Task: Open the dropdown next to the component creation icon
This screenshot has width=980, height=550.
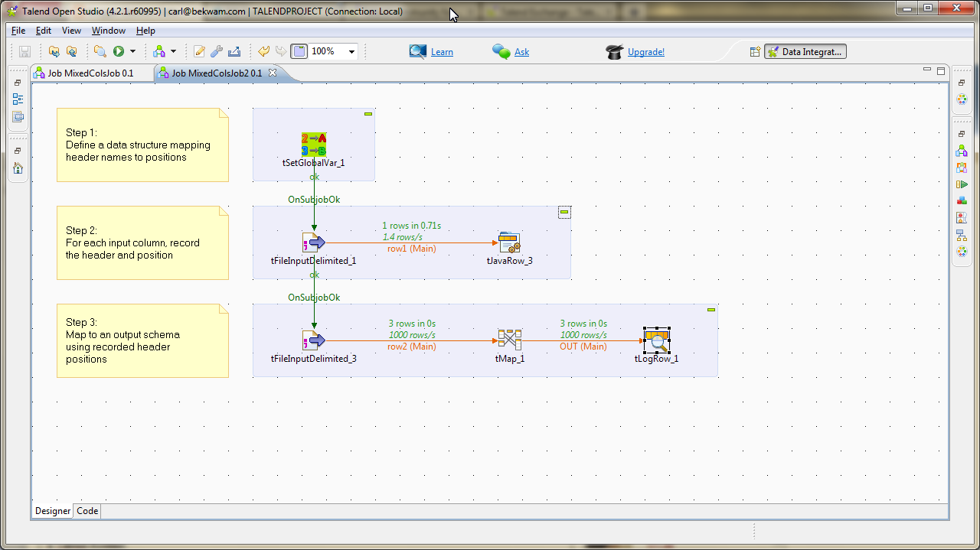Action: point(172,51)
